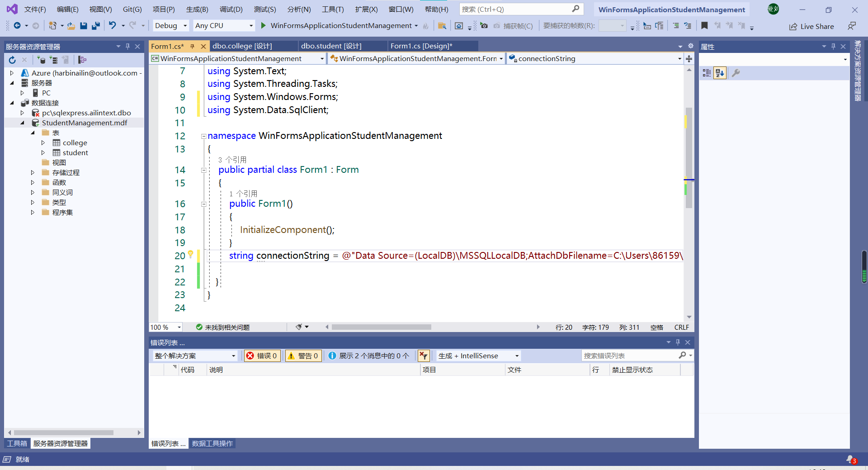Screen dimensions: 868x470
Task: Click the capture frame camera icon
Action: point(484,26)
